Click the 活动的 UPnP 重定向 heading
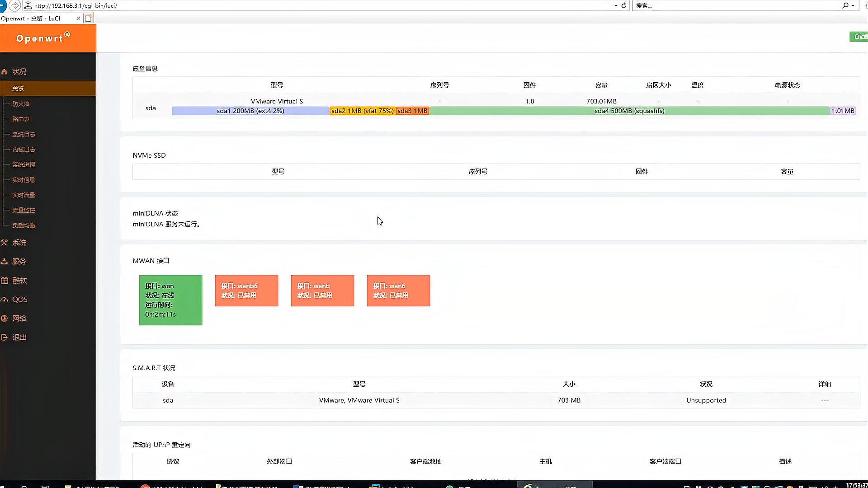This screenshot has height=488, width=868. 161,445
